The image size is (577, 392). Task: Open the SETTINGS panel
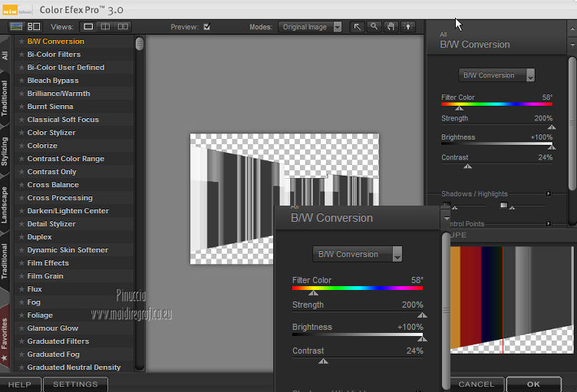pyautogui.click(x=75, y=384)
